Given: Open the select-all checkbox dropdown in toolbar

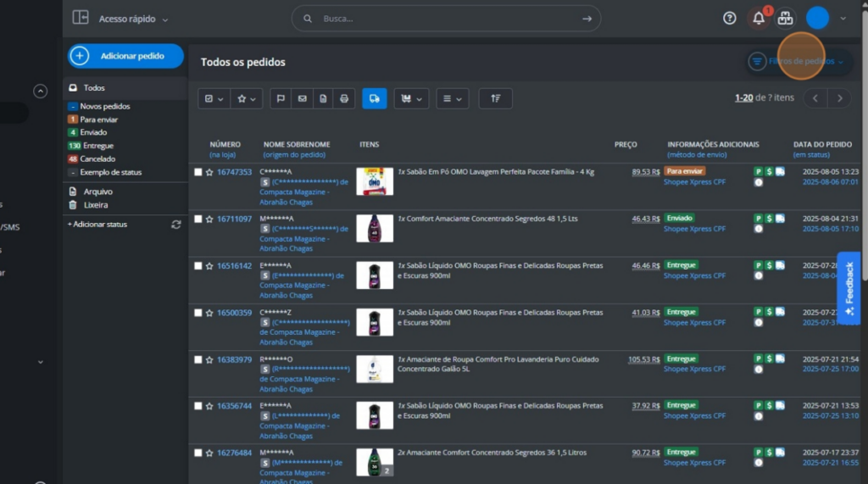Looking at the screenshot, I should click(213, 98).
